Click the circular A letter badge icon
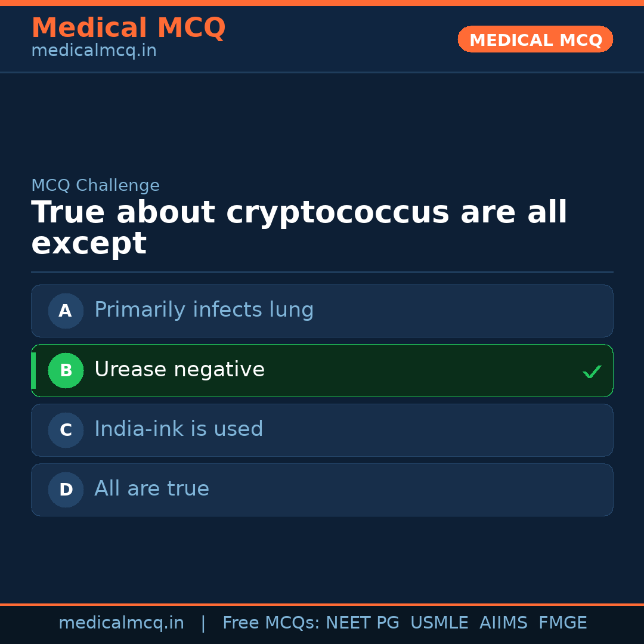Viewport: 644px width, 644px height. tap(66, 311)
